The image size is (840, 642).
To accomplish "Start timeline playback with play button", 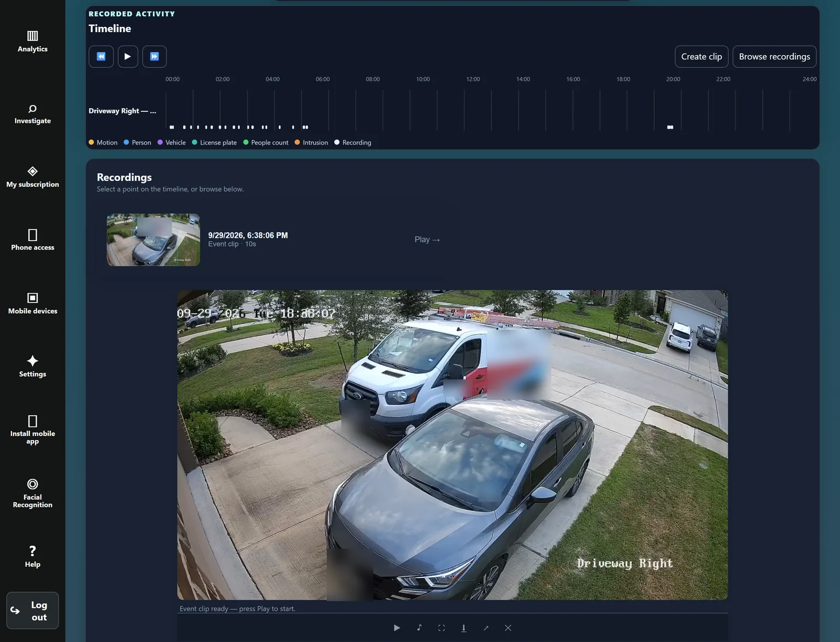I will click(x=128, y=57).
